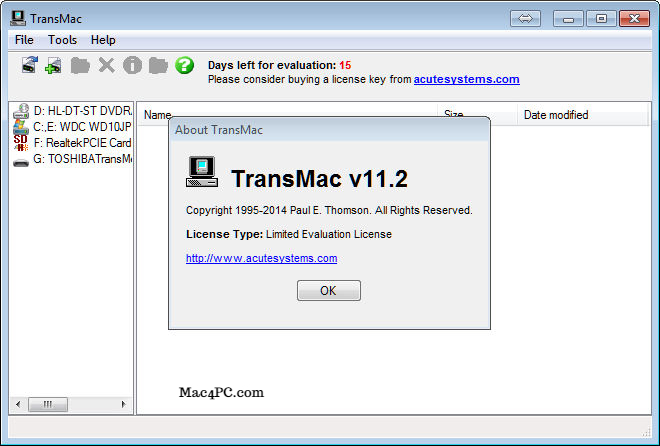The image size is (660, 446).
Task: Click the TransMac computer icon in About dialog
Action: [x=202, y=172]
